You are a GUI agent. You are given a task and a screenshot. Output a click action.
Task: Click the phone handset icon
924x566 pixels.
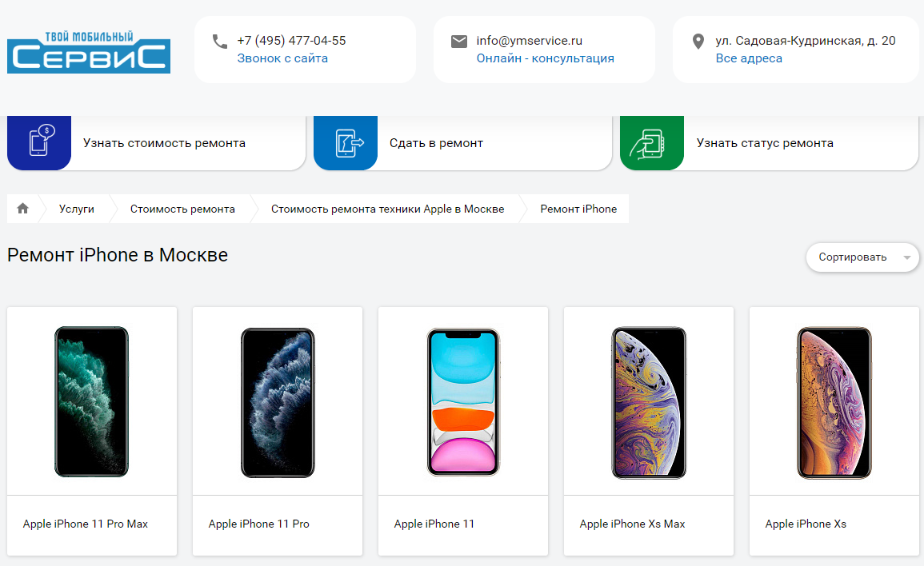220,42
